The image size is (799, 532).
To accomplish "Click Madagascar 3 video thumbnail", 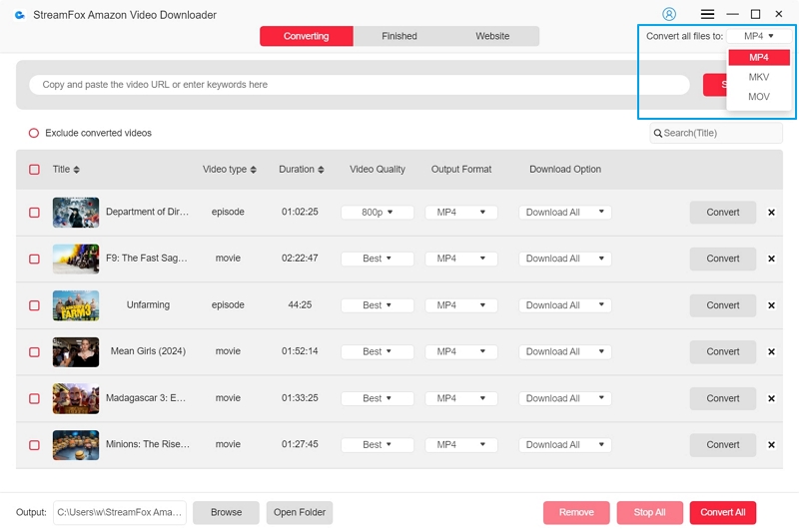I will [76, 398].
